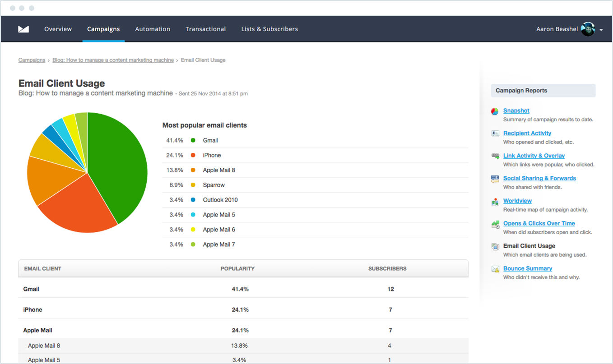Switch to the Overview tab

(x=58, y=29)
